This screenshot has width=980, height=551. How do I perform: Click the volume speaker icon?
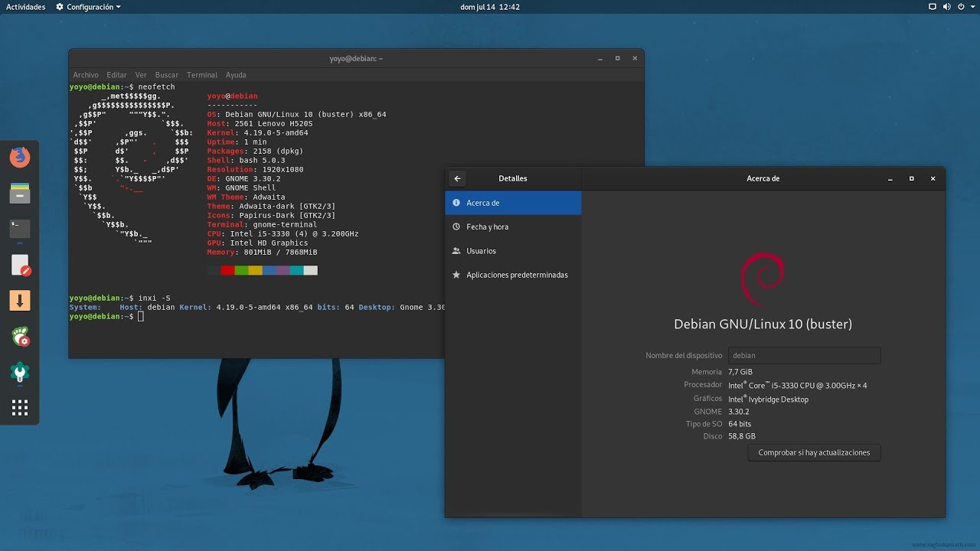(946, 7)
